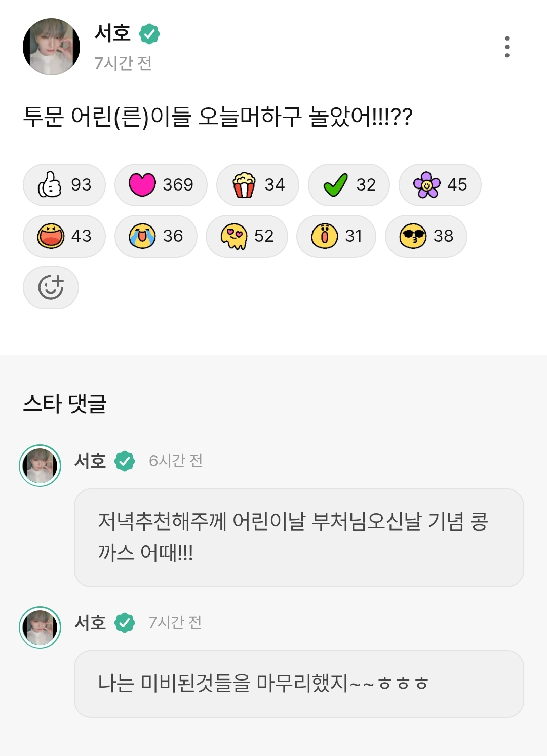This screenshot has width=547, height=756.
Task: Open avatar of the 6시간 전 comment
Action: tap(40, 466)
